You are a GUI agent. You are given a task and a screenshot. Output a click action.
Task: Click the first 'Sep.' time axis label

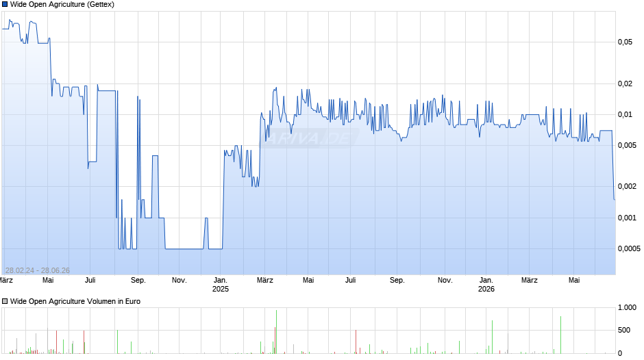tap(138, 281)
